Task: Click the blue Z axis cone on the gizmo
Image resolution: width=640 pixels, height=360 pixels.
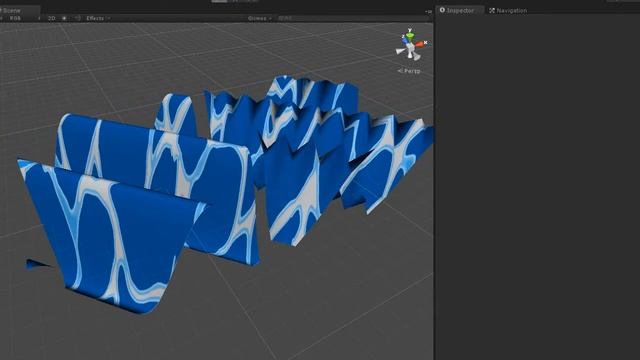Action: [x=404, y=41]
